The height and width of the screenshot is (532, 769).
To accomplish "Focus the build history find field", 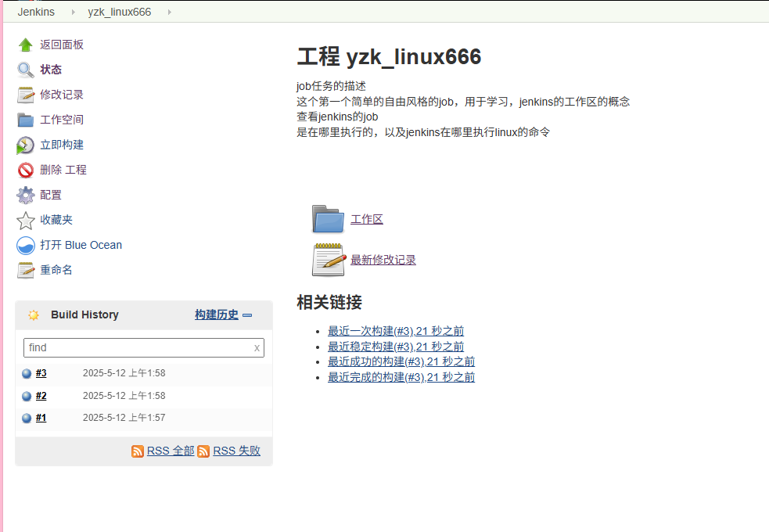I will pos(144,348).
